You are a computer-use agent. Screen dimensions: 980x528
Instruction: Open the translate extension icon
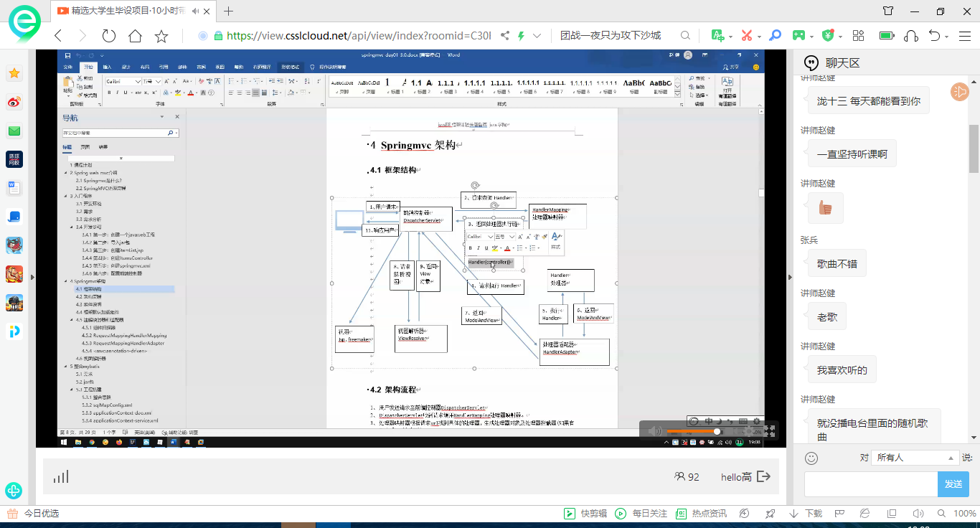(x=717, y=35)
